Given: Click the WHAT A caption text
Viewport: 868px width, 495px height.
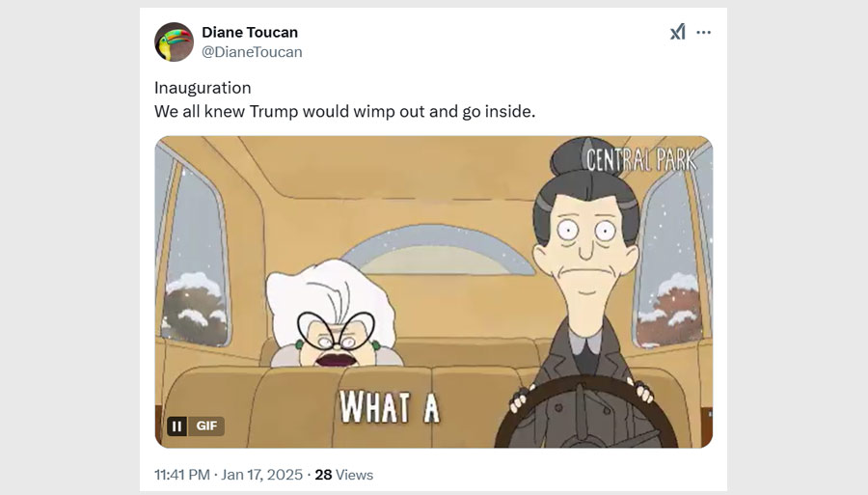Looking at the screenshot, I should coord(390,407).
